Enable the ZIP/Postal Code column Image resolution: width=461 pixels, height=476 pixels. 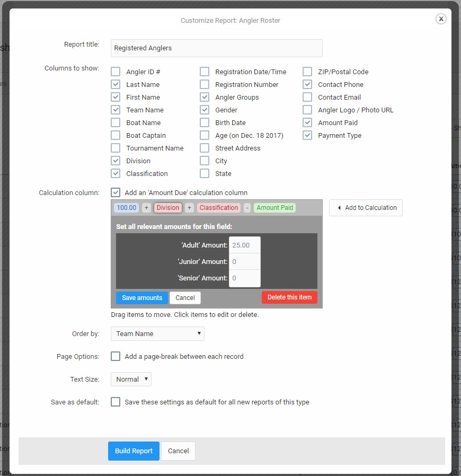click(x=307, y=72)
